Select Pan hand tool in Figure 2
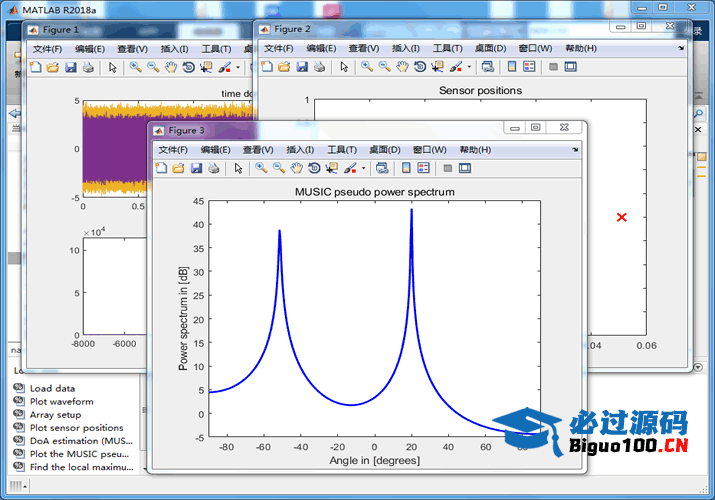 click(x=402, y=67)
